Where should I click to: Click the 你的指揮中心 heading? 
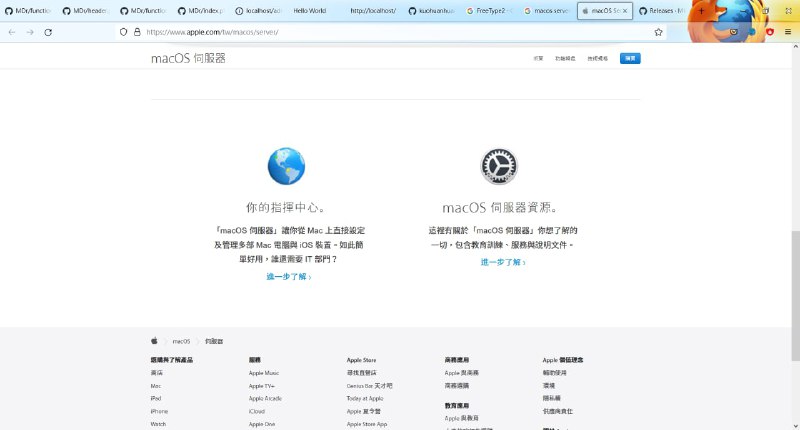pos(286,208)
